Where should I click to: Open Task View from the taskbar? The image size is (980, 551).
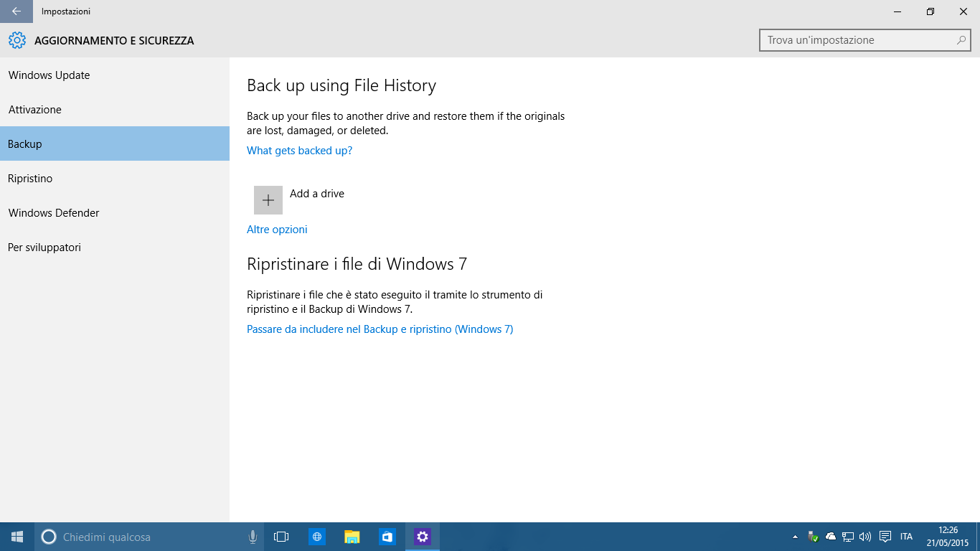point(281,537)
